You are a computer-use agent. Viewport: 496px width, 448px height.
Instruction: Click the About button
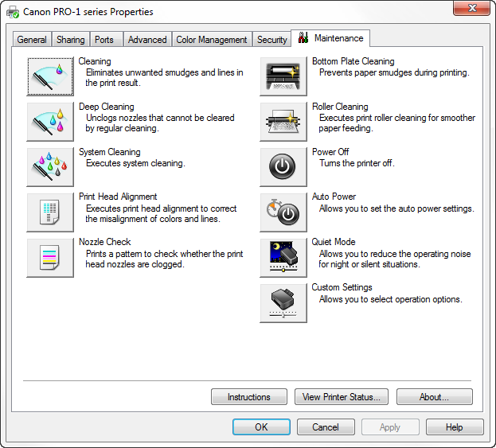(435, 397)
